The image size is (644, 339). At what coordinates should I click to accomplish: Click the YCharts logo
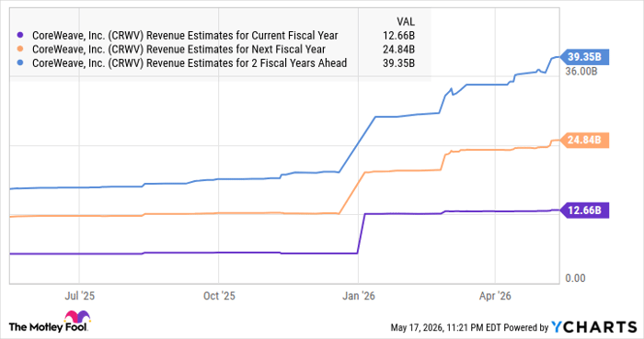(594, 327)
